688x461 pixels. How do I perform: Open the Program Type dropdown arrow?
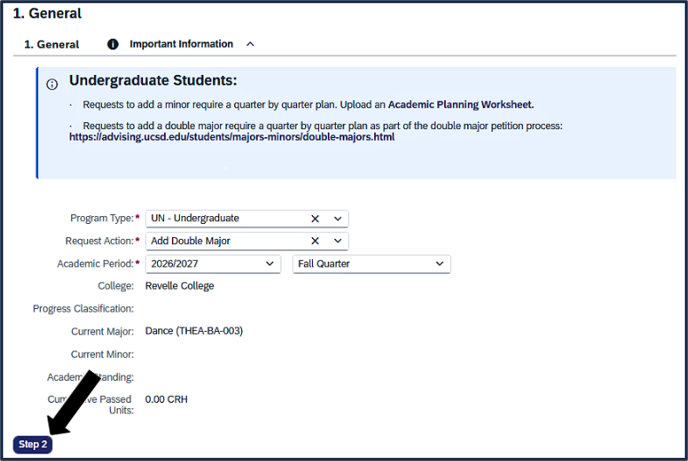tap(337, 218)
